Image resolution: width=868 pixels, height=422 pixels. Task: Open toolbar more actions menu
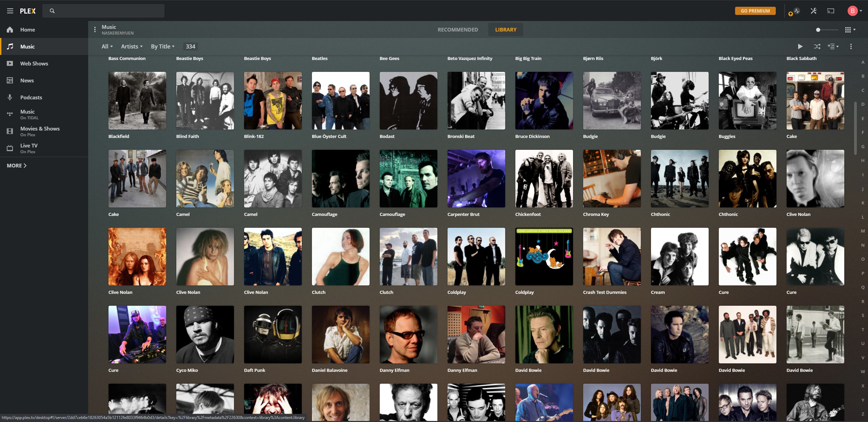pyautogui.click(x=851, y=46)
